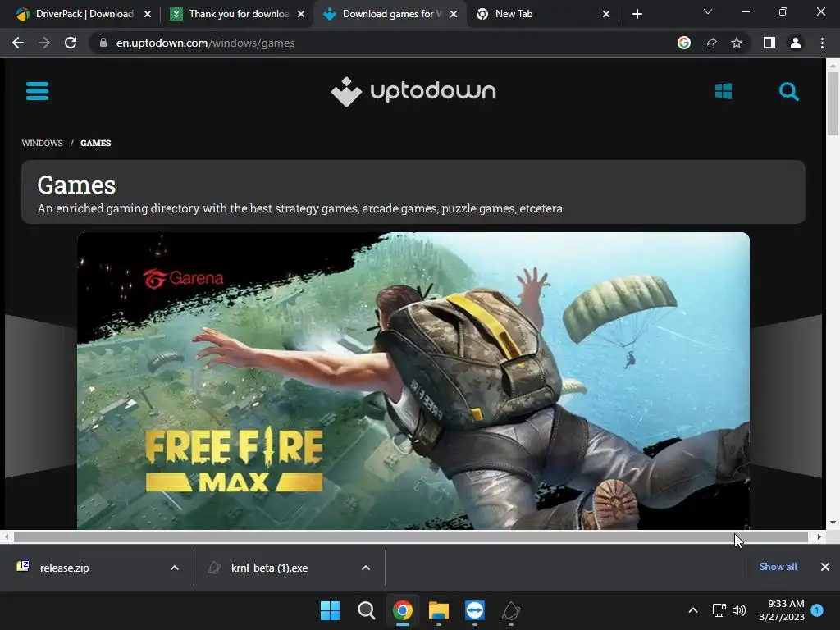Screen dimensions: 840x630
Task: Bookmark this page with star
Action: (x=737, y=43)
